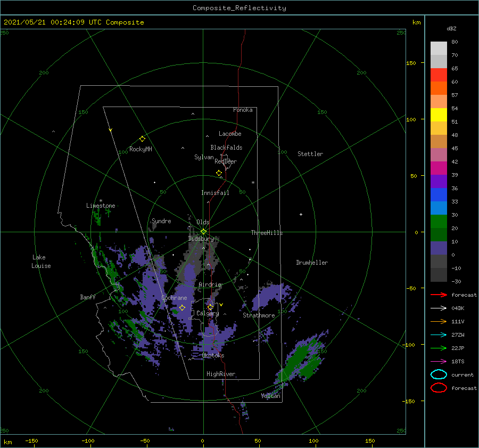The width and height of the screenshot is (479, 448).
Task: Select the purple 10 dBZ color swatch
Action: point(439,248)
